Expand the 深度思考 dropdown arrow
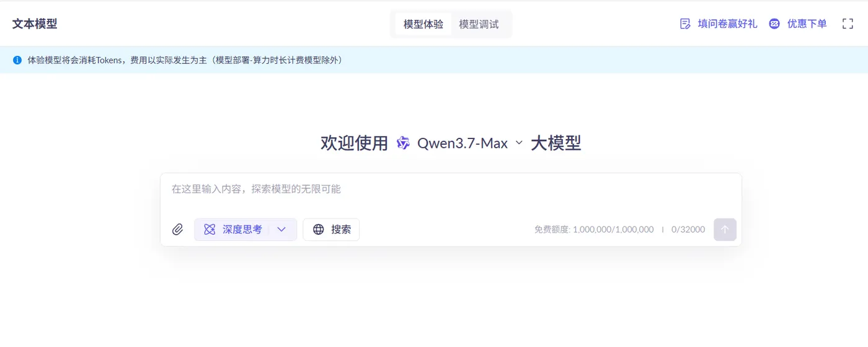This screenshot has height=347, width=868. (281, 230)
